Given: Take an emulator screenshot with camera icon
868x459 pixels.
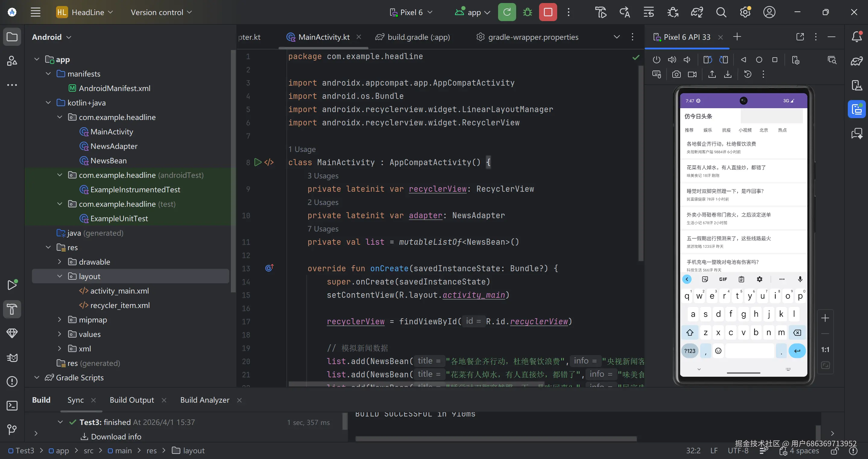Looking at the screenshot, I should (676, 74).
